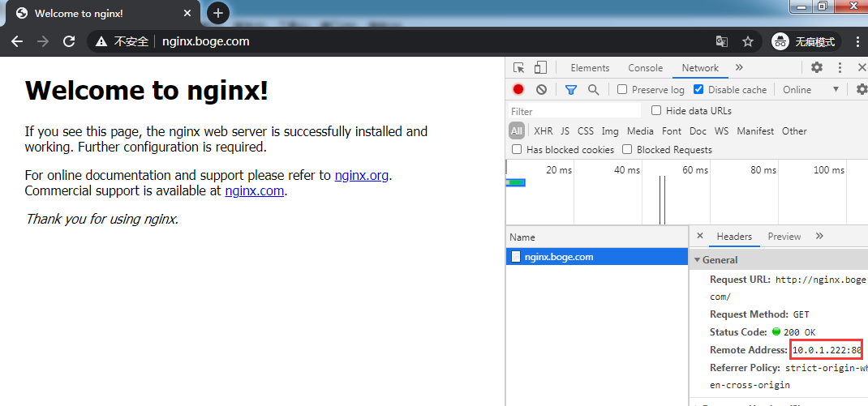Open the Chrome three-dot menu
868x406 pixels.
coord(857,41)
